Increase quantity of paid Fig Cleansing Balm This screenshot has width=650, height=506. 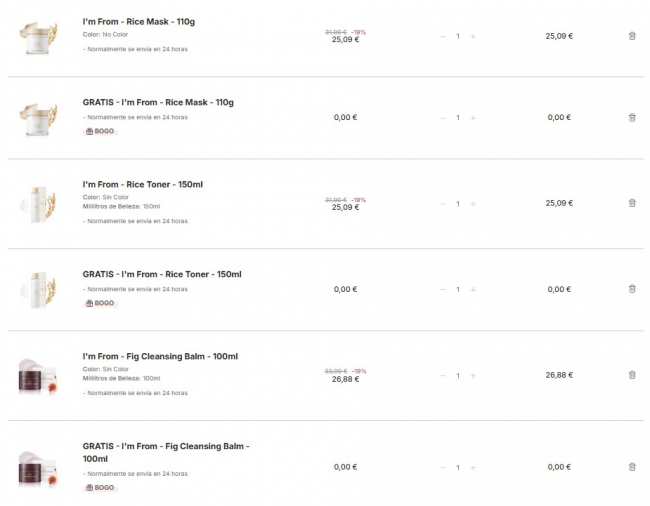[x=473, y=375]
